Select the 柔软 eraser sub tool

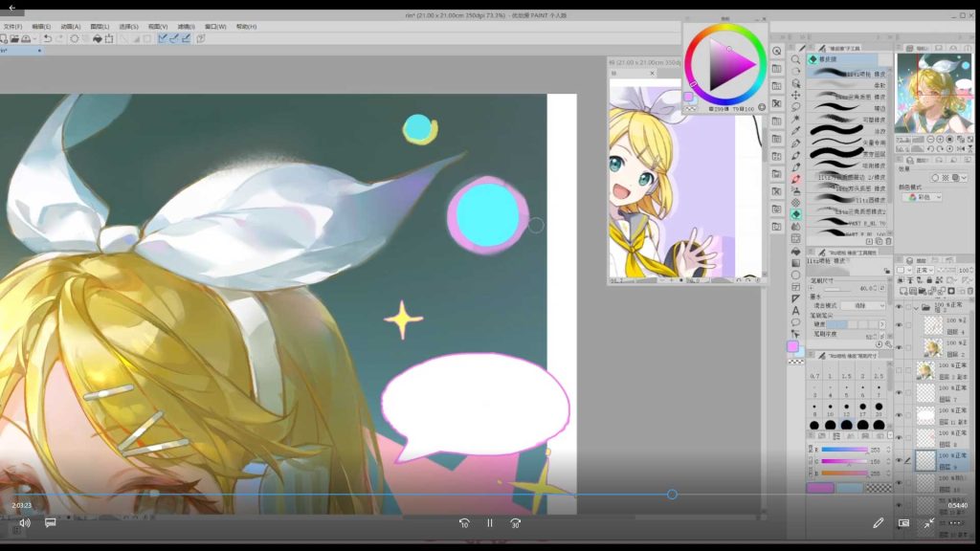[x=848, y=85]
